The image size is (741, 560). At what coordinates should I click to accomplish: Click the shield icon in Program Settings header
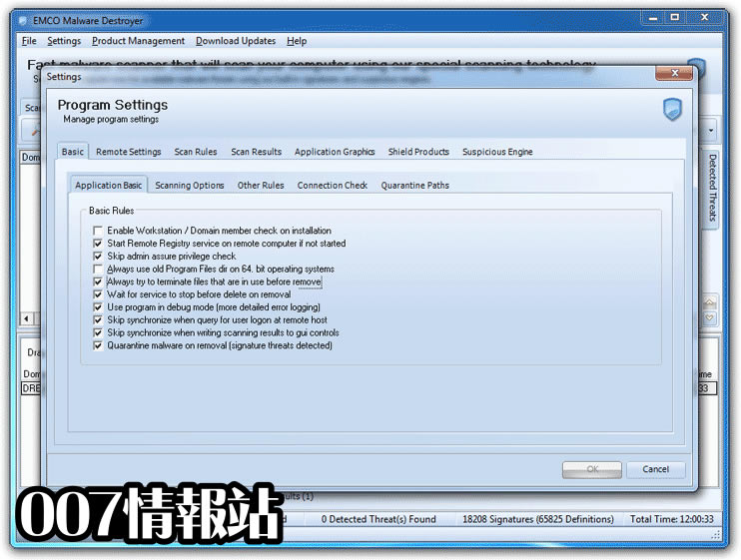tap(672, 110)
